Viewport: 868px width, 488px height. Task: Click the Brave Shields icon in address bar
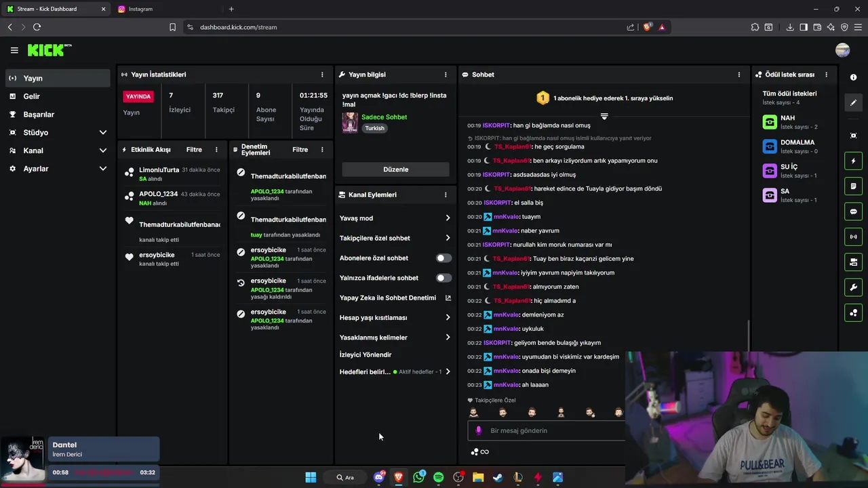pos(647,27)
